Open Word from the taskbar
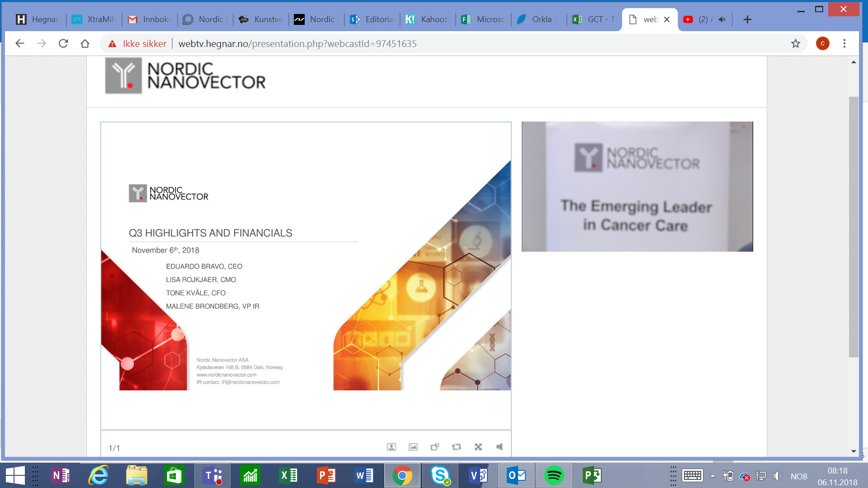 click(364, 475)
